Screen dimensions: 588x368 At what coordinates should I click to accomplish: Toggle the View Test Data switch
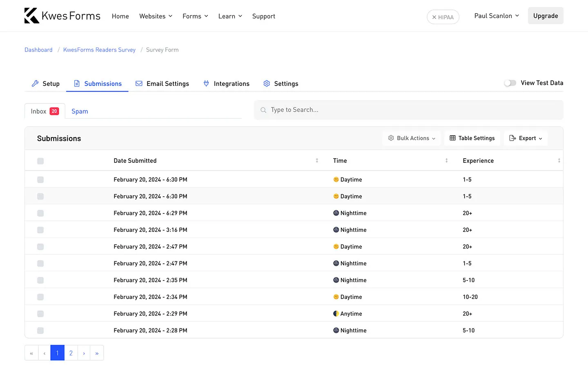(x=510, y=83)
